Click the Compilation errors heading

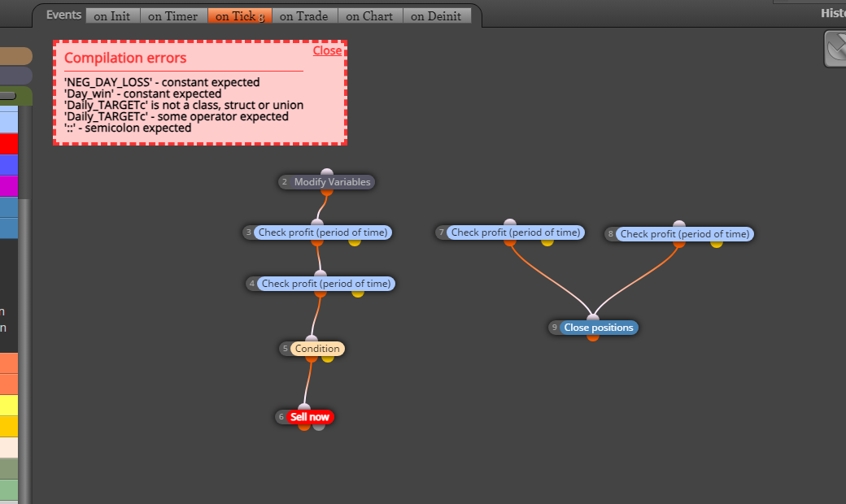coord(125,58)
